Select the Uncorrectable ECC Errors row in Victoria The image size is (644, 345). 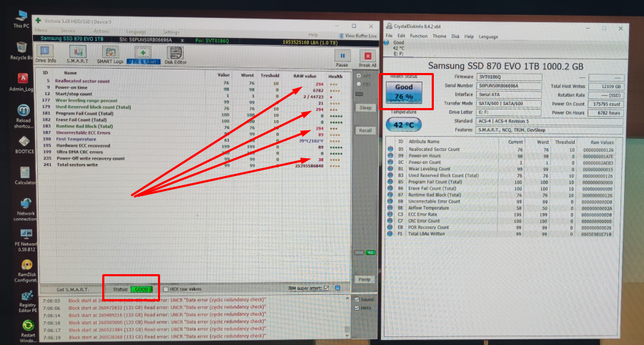point(193,133)
